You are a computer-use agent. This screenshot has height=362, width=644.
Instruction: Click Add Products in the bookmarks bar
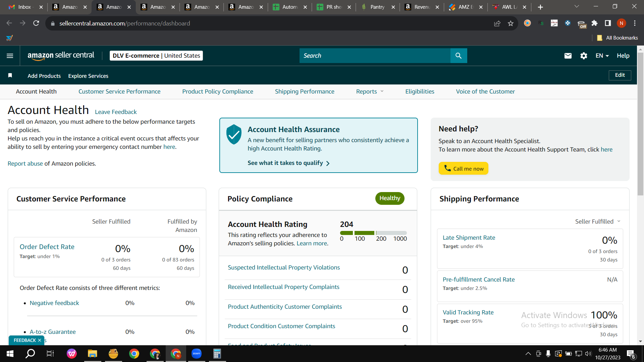(44, 76)
